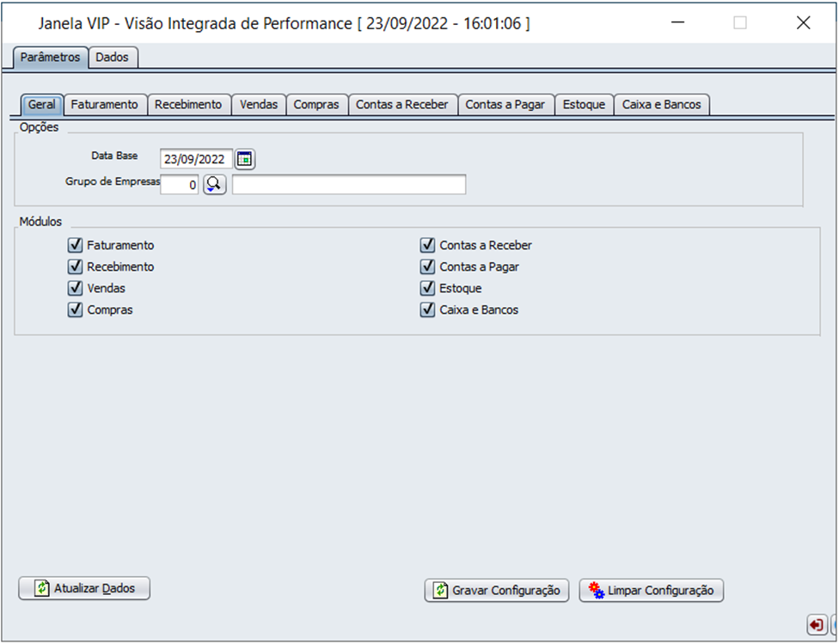
Task: Uncheck Contas a Receber module checkbox
Action: [x=427, y=245]
